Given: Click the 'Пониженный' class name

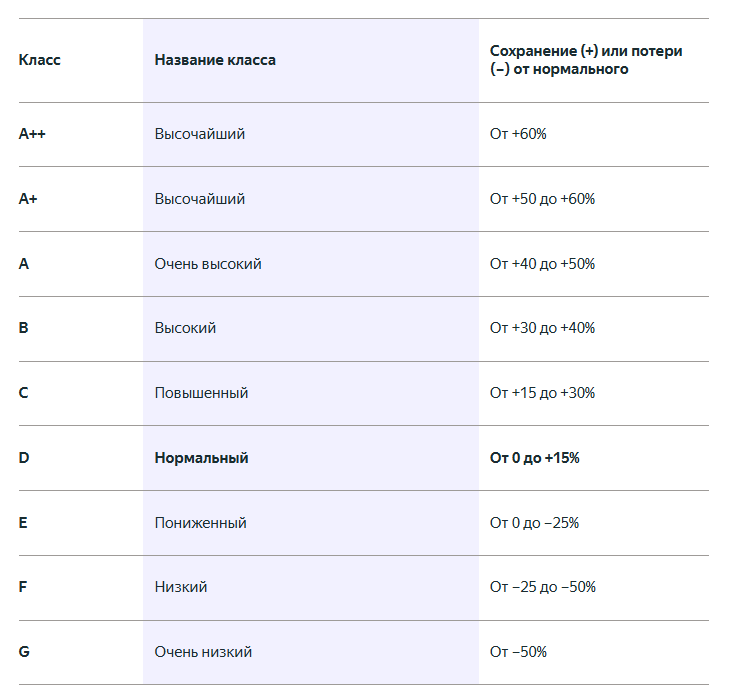Looking at the screenshot, I should click(x=200, y=523).
